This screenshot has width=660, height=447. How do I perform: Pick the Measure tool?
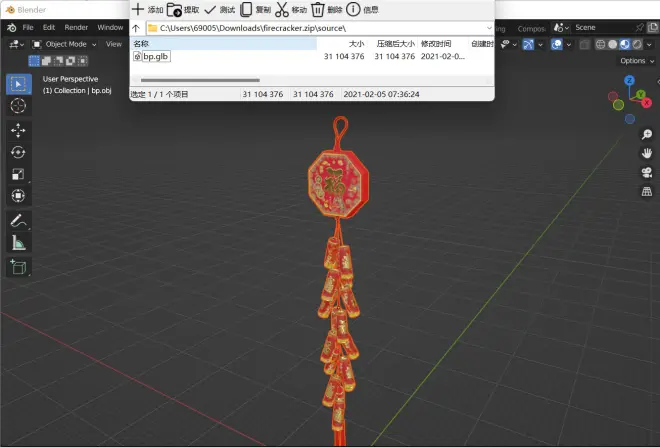pyautogui.click(x=18, y=242)
